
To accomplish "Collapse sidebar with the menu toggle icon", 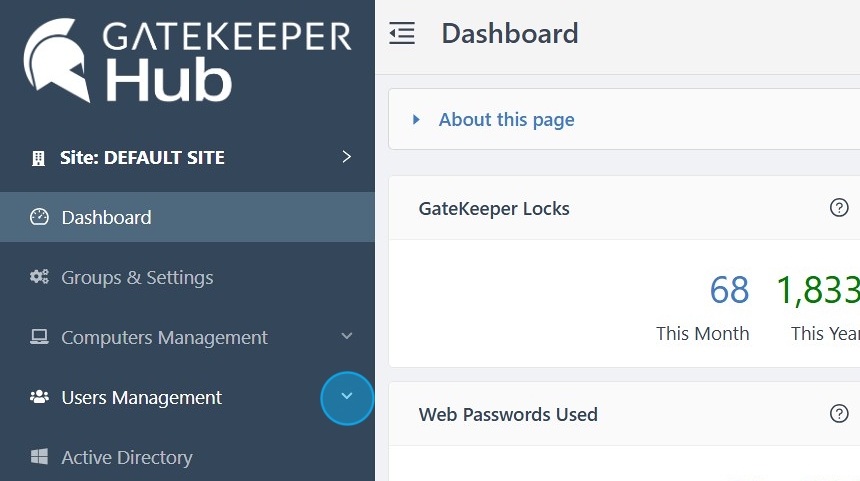I will 402,33.
